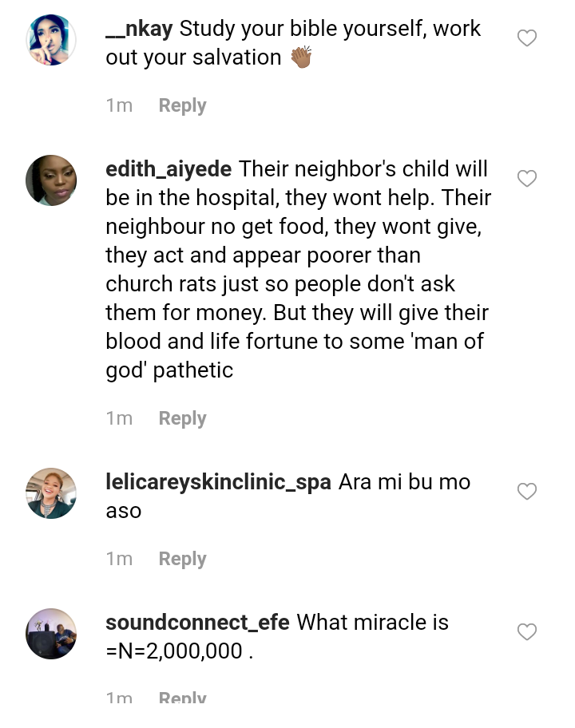Like soundconnect_efe's miracle comment

click(527, 631)
